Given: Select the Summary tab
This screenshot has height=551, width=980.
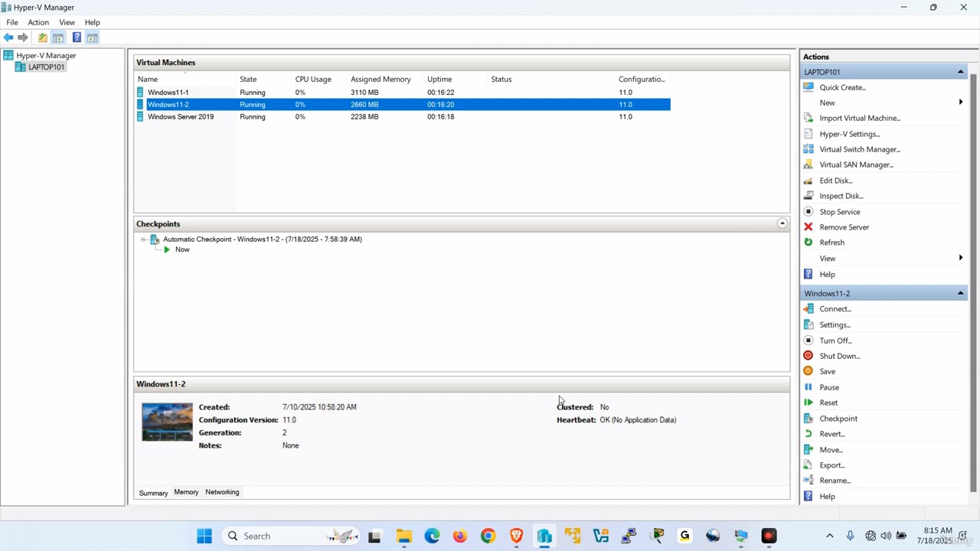Looking at the screenshot, I should (153, 493).
